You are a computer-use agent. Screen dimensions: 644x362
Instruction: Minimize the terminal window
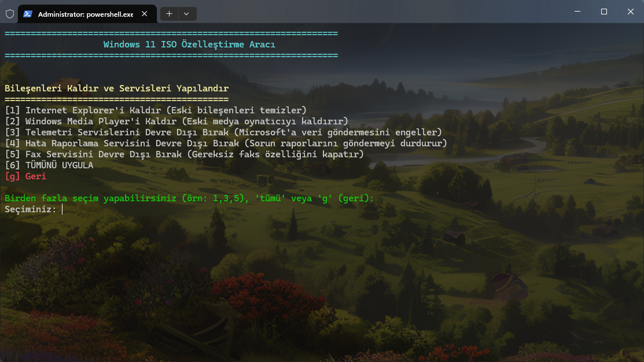click(577, 12)
